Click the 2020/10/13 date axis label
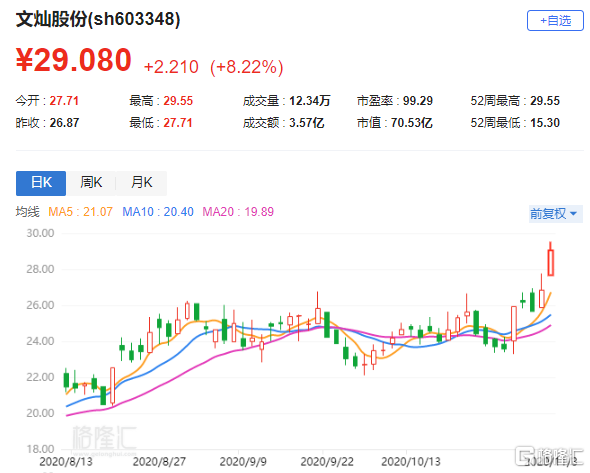Image resolution: width=590 pixels, height=473 pixels. (x=411, y=462)
